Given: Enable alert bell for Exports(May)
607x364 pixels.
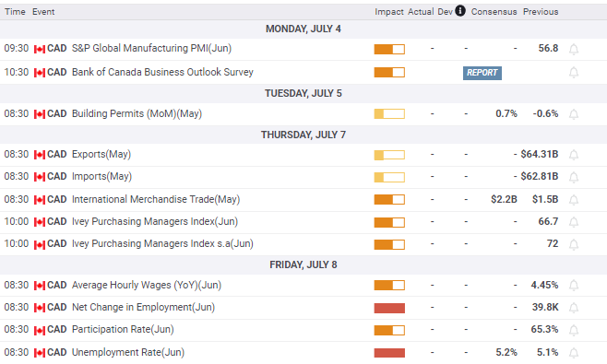Looking at the screenshot, I should click(x=574, y=155).
